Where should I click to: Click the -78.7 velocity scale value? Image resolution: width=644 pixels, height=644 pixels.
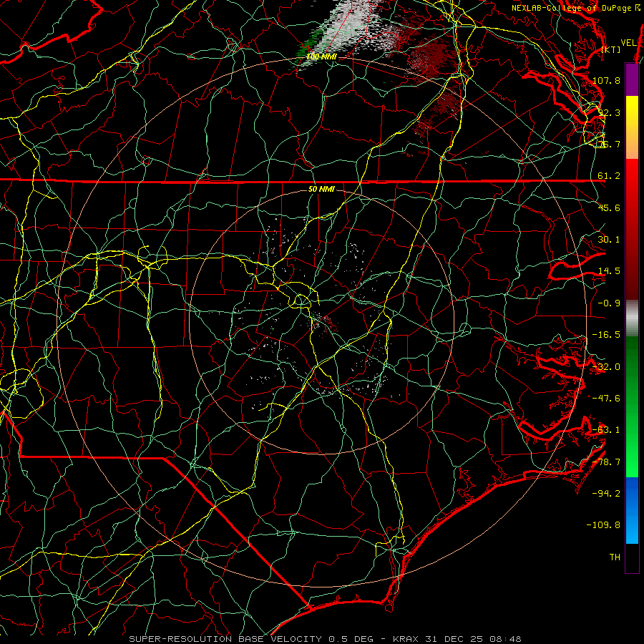(606, 462)
